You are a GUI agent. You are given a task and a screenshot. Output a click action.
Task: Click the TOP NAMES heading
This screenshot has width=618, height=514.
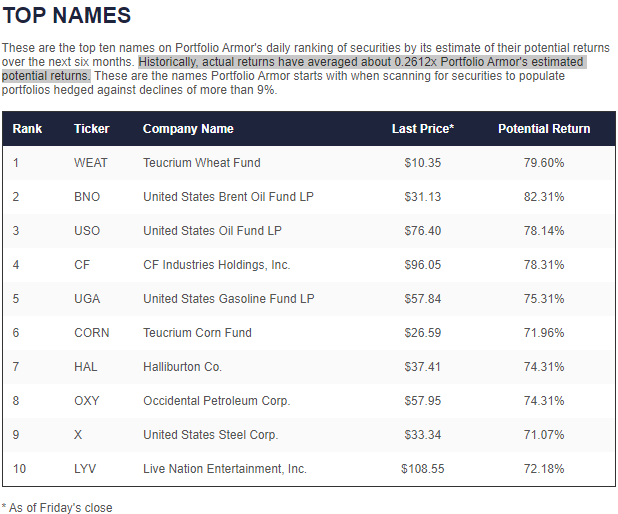pyautogui.click(x=66, y=15)
